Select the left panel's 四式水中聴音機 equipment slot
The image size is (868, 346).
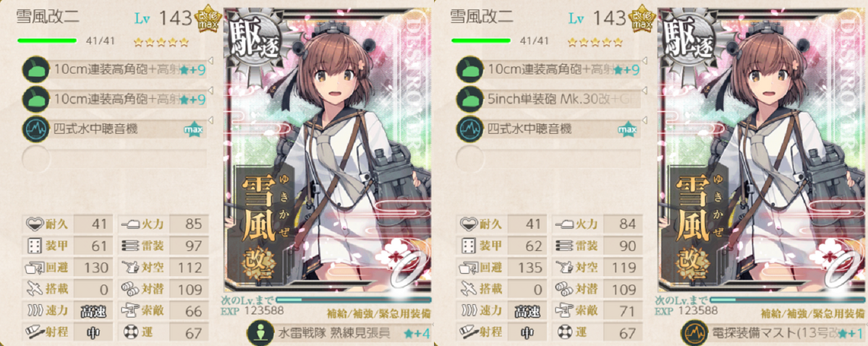116,129
